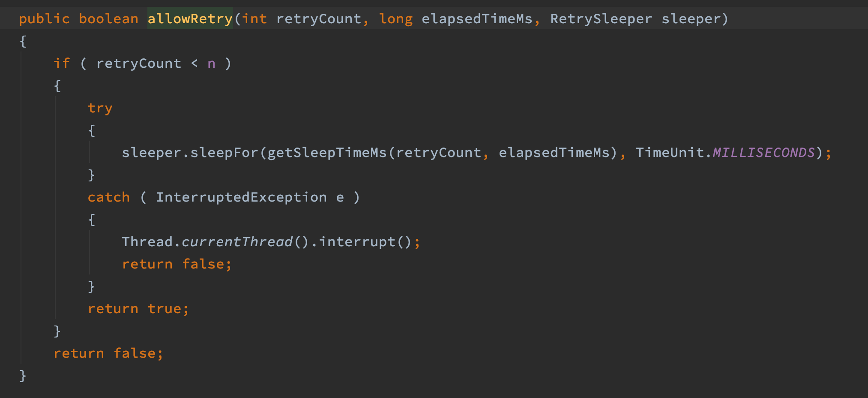This screenshot has width=868, height=398.
Task: Place the cursor on the try keyword
Action: 100,108
